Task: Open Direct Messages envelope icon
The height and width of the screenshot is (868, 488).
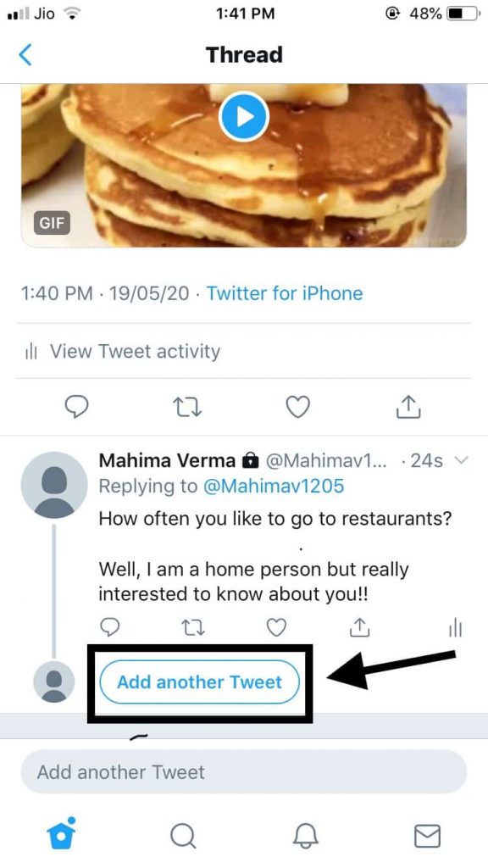Action: click(x=427, y=835)
